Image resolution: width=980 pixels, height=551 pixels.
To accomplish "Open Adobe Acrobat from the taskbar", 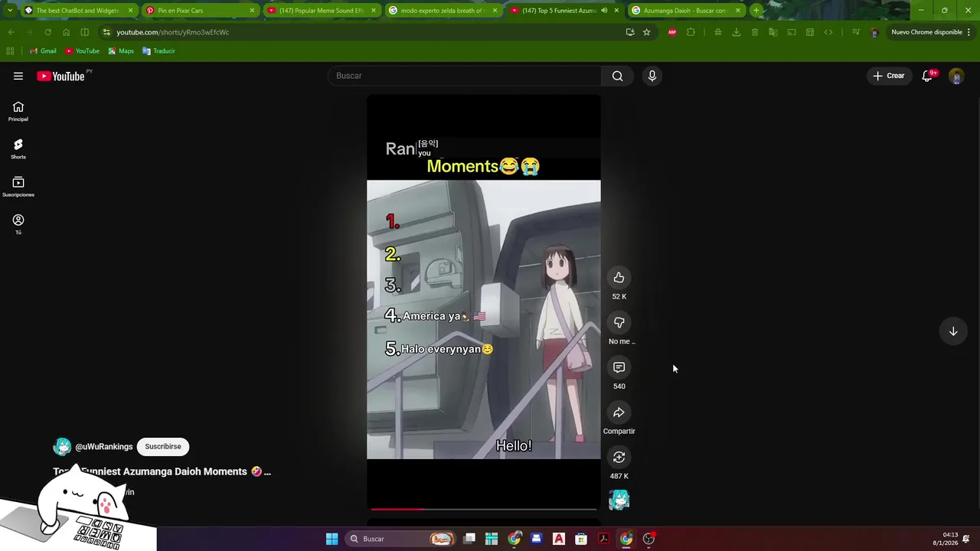I will [x=603, y=539].
